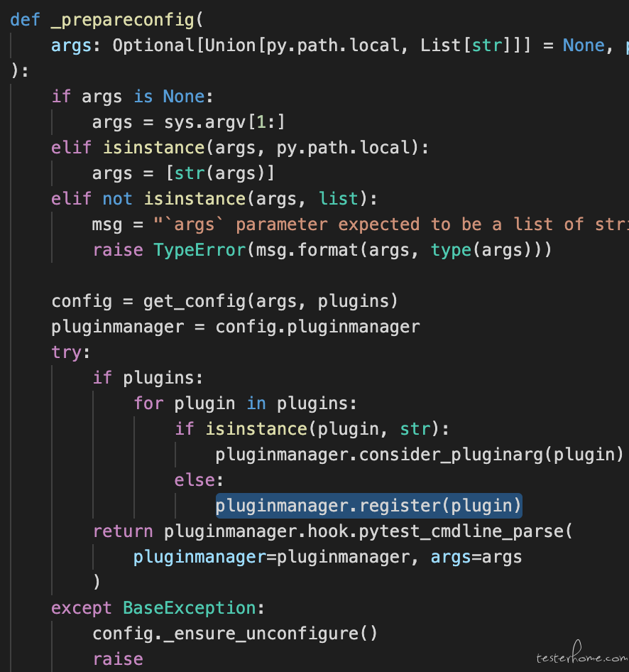Click 'pluginmanager.consider_pluginarg(plugin)' line
The width and height of the screenshot is (629, 672).
pos(419,455)
